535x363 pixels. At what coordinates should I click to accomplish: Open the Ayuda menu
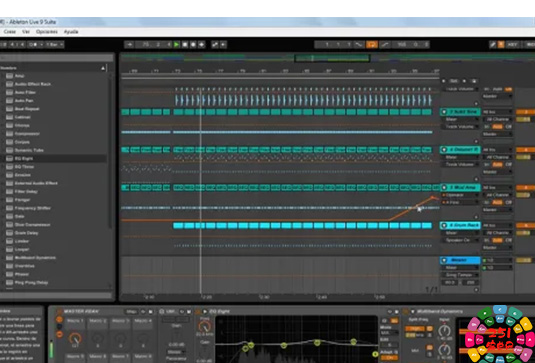point(71,31)
